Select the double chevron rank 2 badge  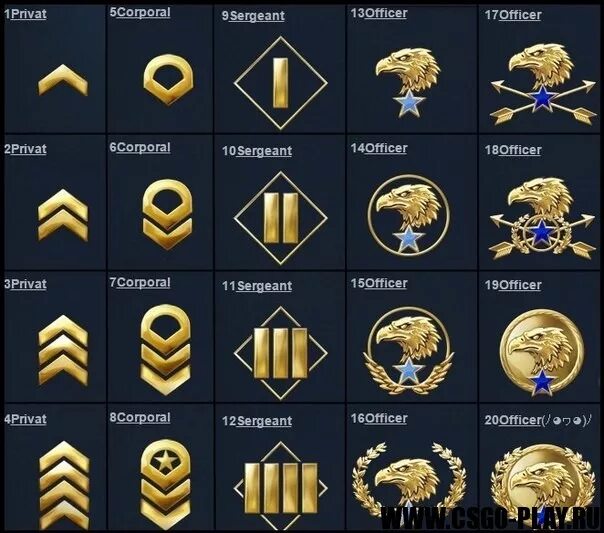click(x=63, y=215)
